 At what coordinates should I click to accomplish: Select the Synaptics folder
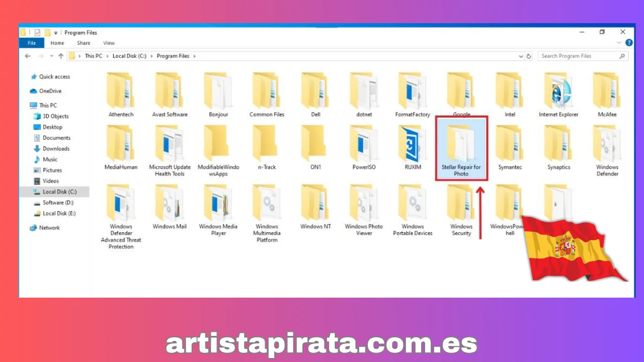[x=558, y=148]
